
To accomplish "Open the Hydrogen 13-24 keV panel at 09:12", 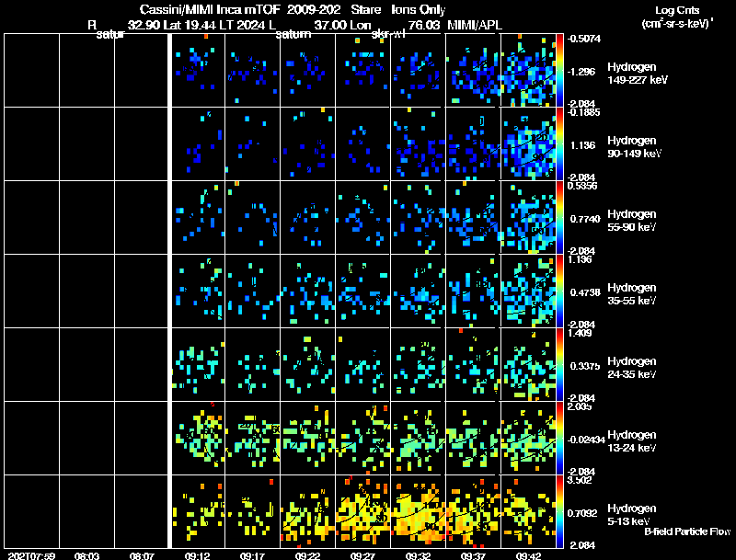I will 198,439.
